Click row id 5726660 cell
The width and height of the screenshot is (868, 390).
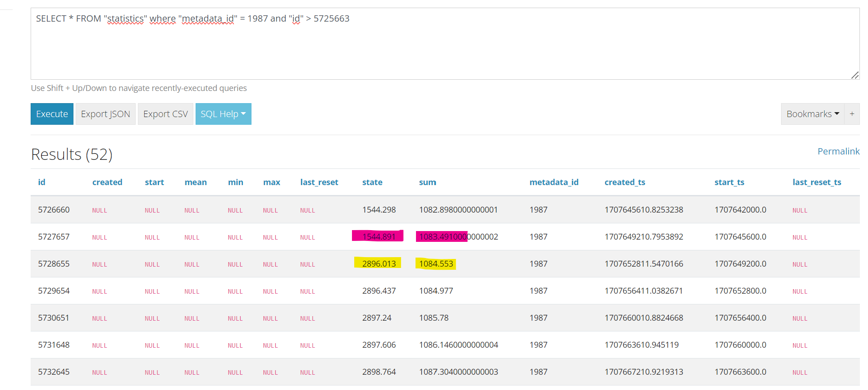(54, 210)
